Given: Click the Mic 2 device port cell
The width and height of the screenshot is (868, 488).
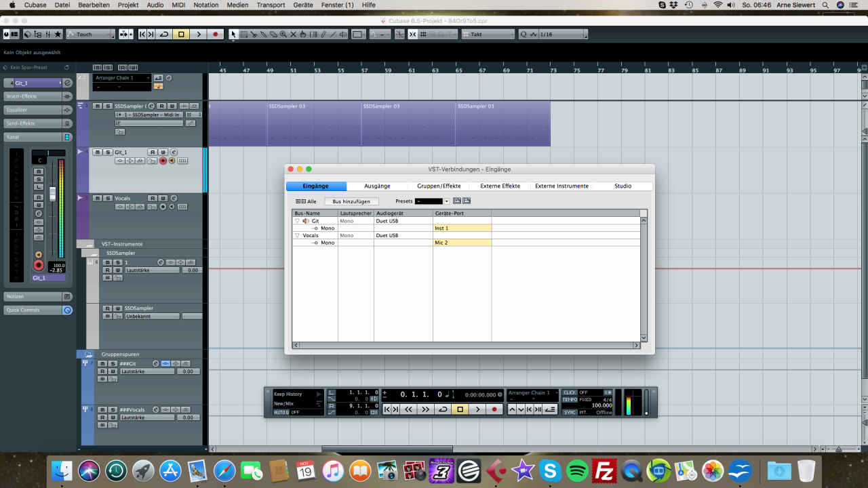Looking at the screenshot, I should [x=462, y=243].
